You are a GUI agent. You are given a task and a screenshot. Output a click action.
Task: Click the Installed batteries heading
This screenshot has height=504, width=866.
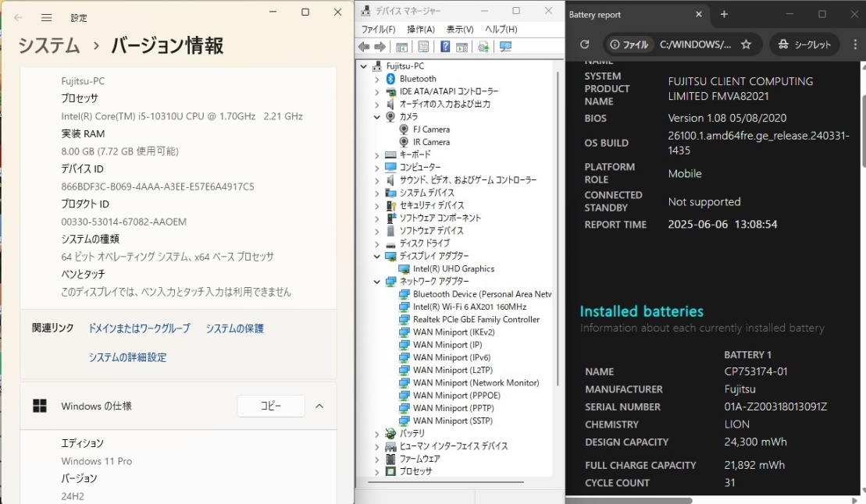click(642, 311)
